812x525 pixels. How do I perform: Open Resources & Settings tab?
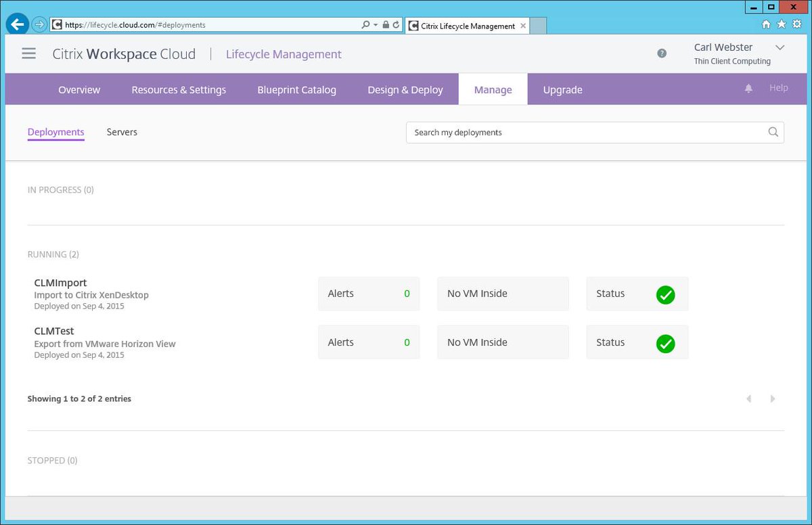click(179, 89)
